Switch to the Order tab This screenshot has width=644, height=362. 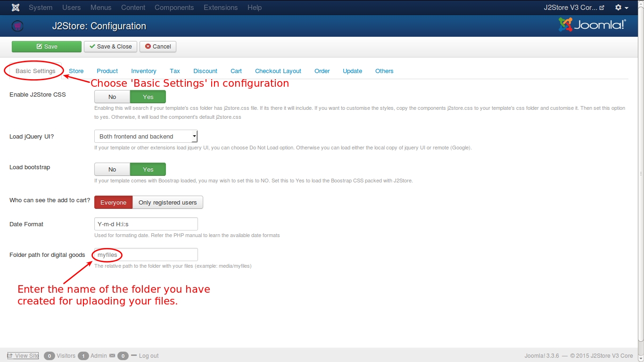pos(322,71)
